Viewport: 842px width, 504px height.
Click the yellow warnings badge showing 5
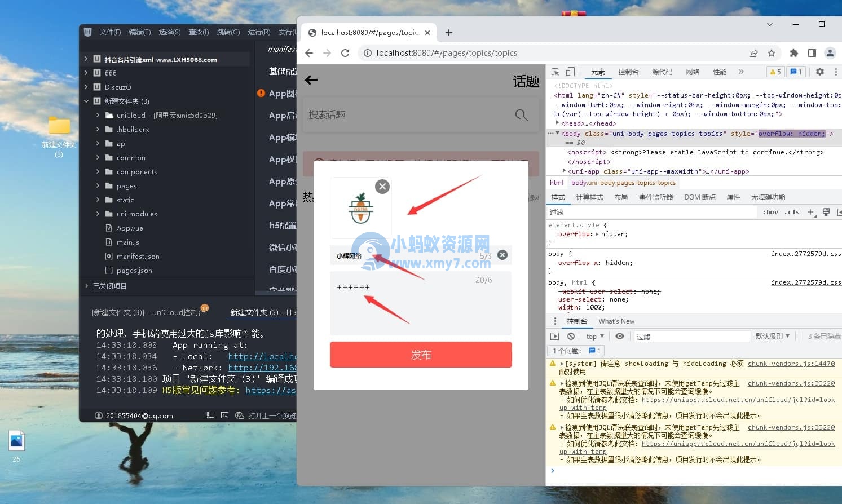click(x=781, y=72)
